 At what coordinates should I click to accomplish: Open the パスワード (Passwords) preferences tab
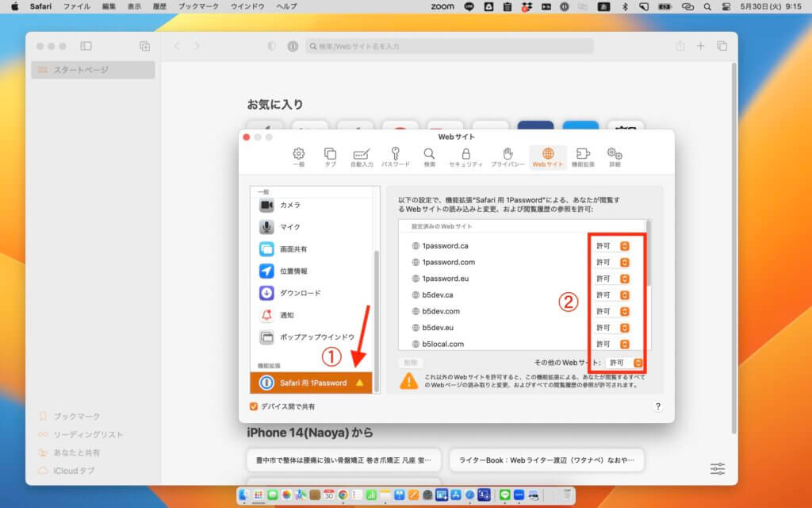(395, 157)
